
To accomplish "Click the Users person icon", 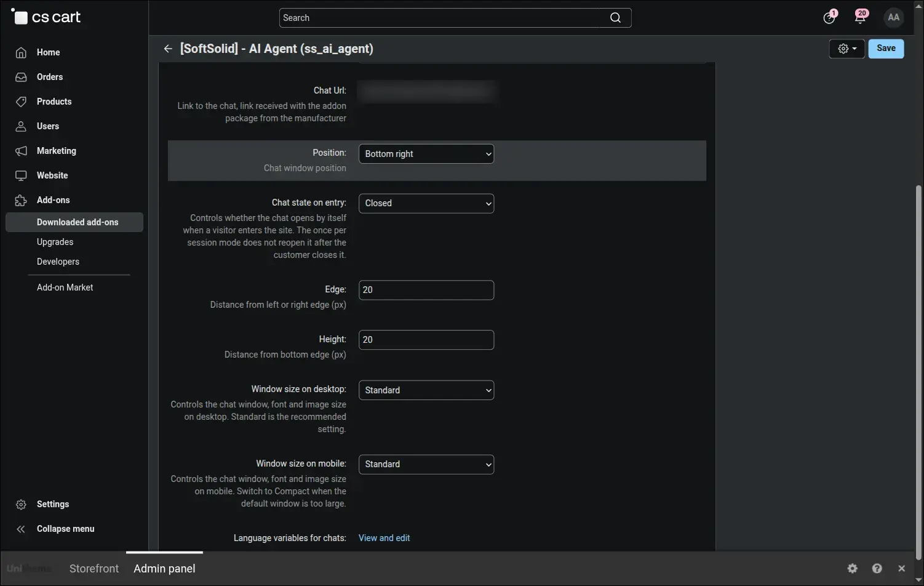I will 21,126.
